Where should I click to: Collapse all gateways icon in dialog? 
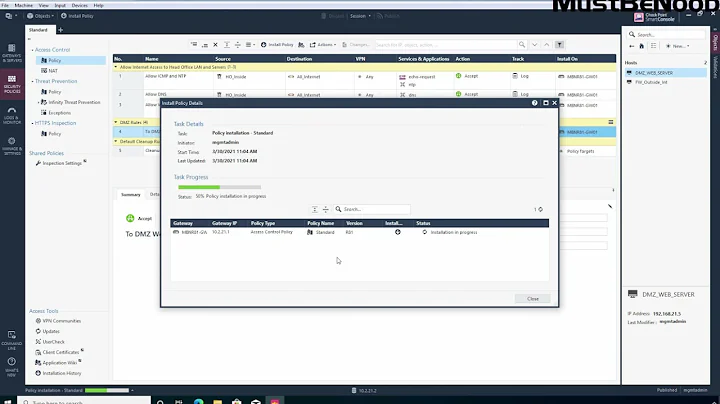(x=326, y=209)
